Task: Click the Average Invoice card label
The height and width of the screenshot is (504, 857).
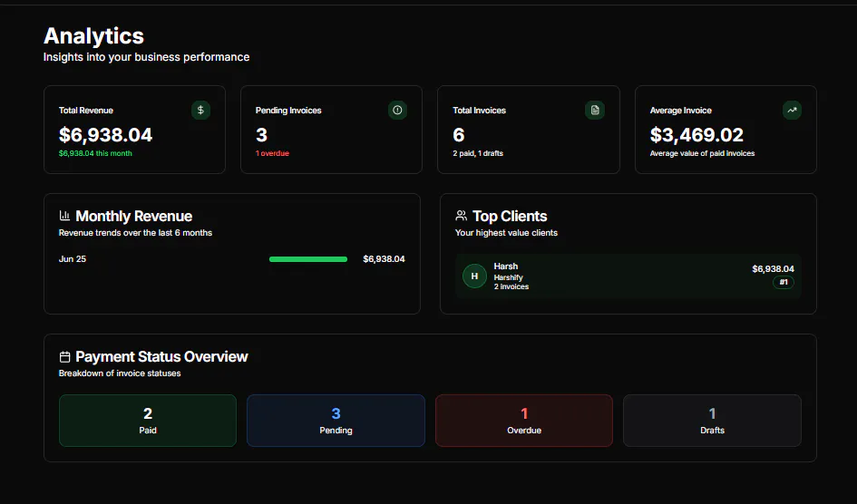Action: pyautogui.click(x=680, y=111)
